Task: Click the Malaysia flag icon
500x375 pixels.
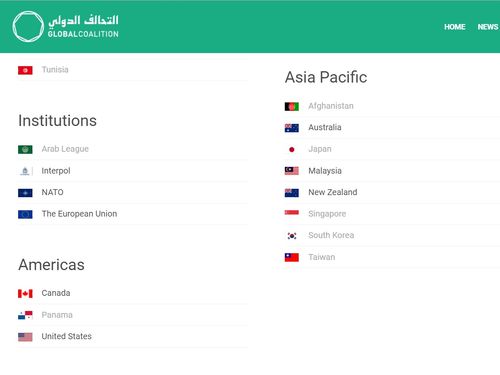Action: pyautogui.click(x=292, y=171)
